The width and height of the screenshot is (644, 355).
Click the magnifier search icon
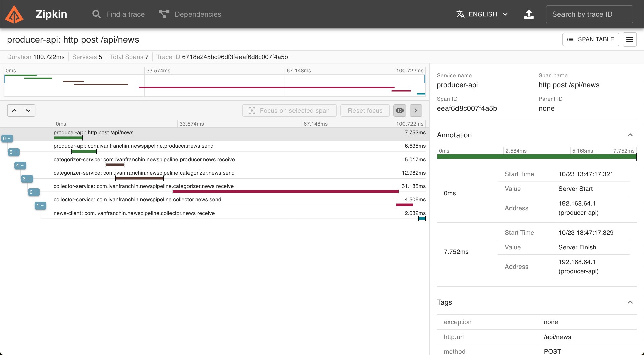click(96, 14)
